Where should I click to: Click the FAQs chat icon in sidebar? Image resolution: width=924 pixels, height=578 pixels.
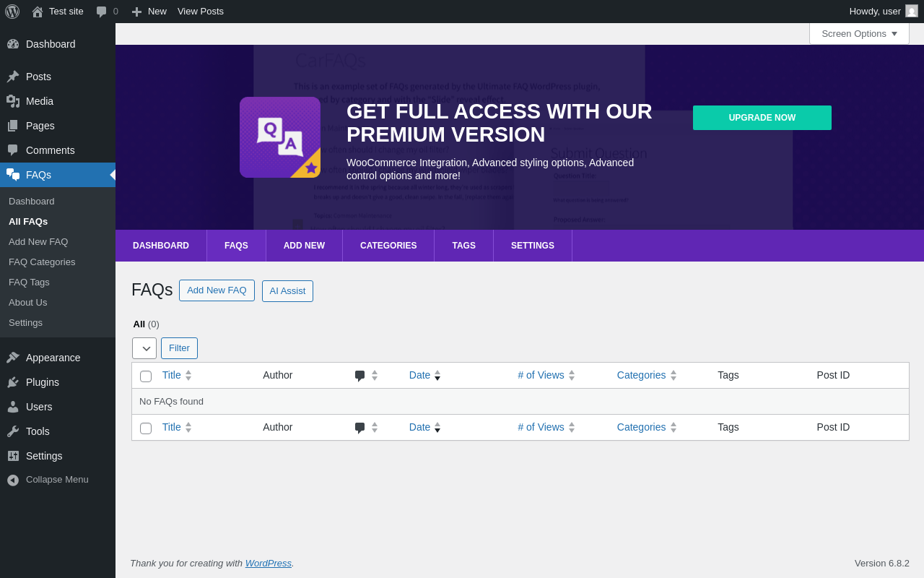point(13,175)
